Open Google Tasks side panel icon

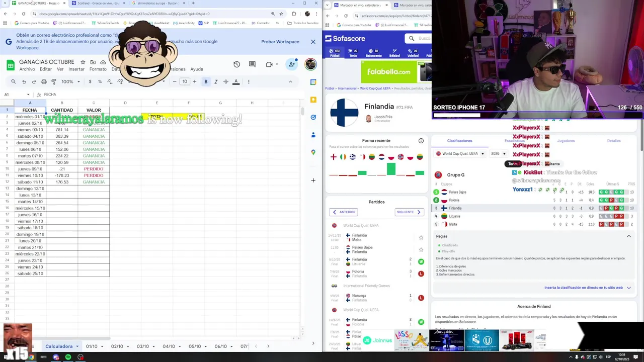(x=313, y=117)
